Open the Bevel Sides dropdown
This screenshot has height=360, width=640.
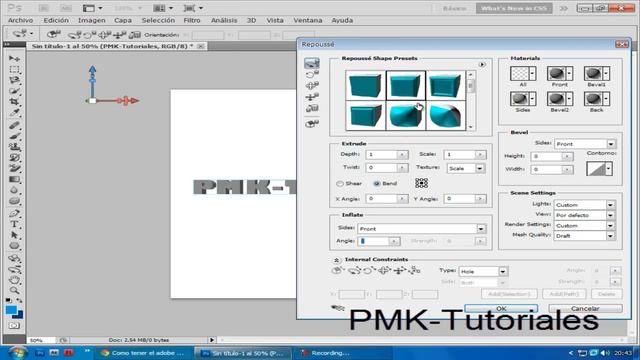click(584, 144)
